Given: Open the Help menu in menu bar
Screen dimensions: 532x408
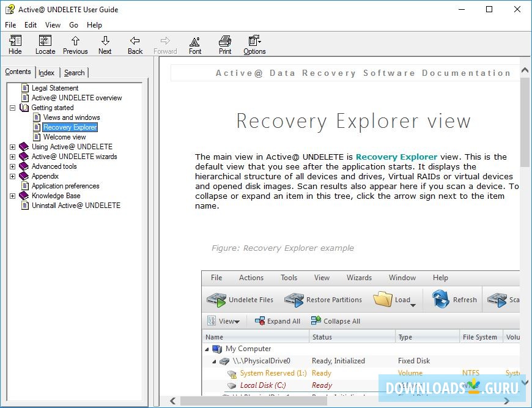Looking at the screenshot, I should point(94,25).
